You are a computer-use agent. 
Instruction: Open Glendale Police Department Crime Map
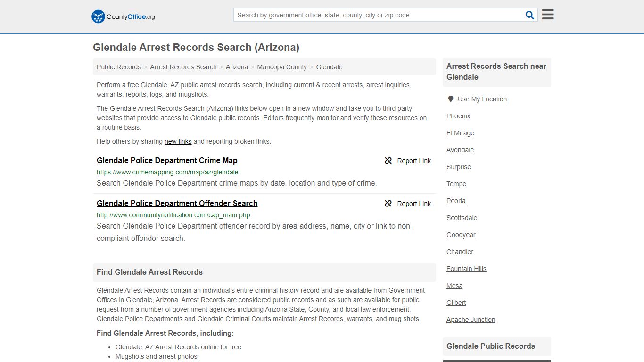point(167,160)
